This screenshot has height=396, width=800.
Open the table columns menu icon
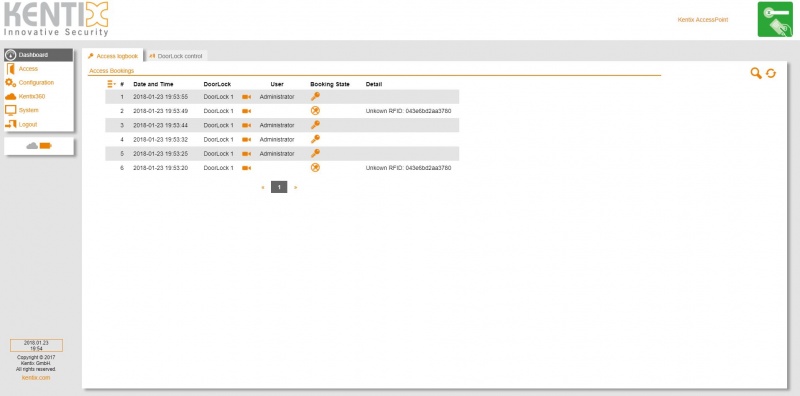[112, 84]
